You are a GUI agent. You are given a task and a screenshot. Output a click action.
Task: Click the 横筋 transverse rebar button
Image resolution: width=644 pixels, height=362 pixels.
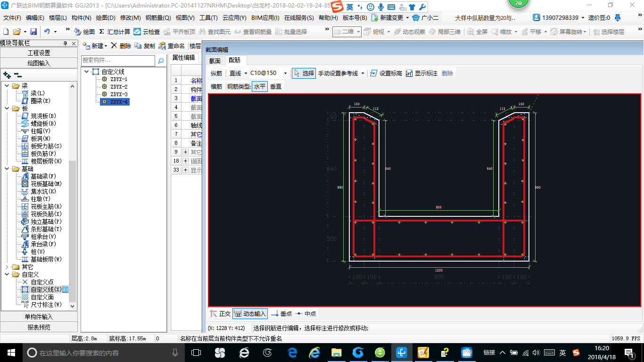click(216, 87)
